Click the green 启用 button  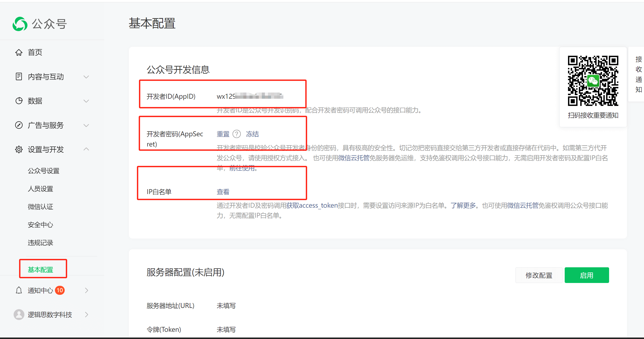click(x=587, y=275)
